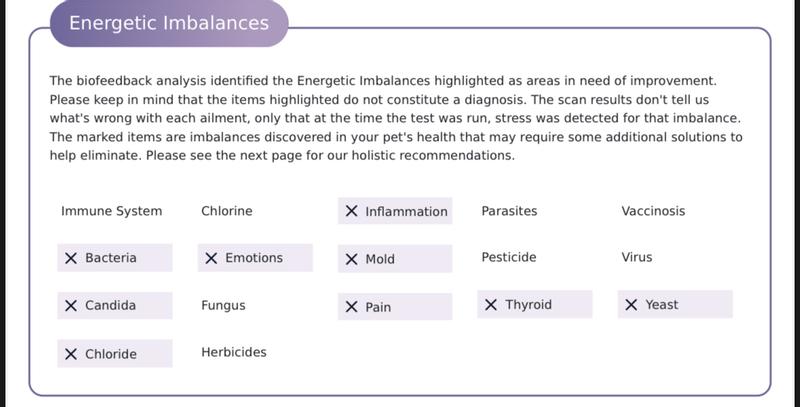Click the Vaccinosis label
This screenshot has height=407, width=800.
[653, 211]
